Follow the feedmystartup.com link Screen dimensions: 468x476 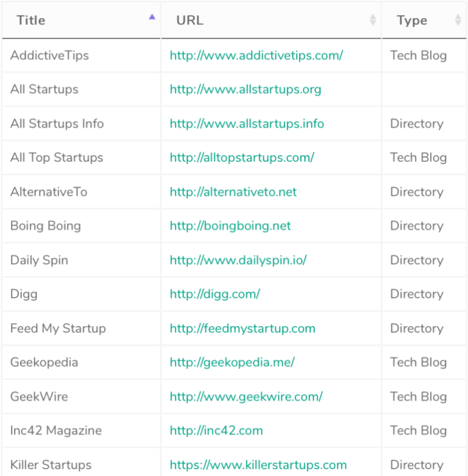pyautogui.click(x=242, y=328)
